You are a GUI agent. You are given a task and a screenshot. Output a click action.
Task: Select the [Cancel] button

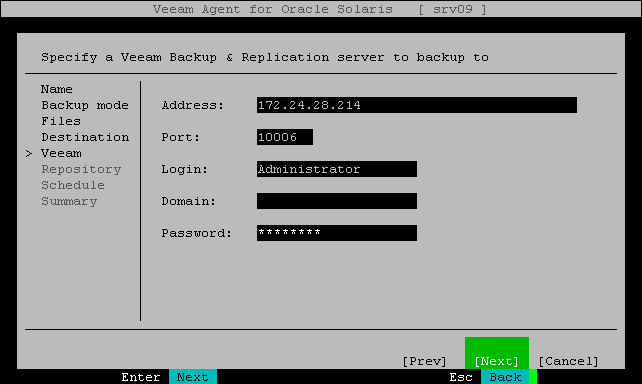569,361
